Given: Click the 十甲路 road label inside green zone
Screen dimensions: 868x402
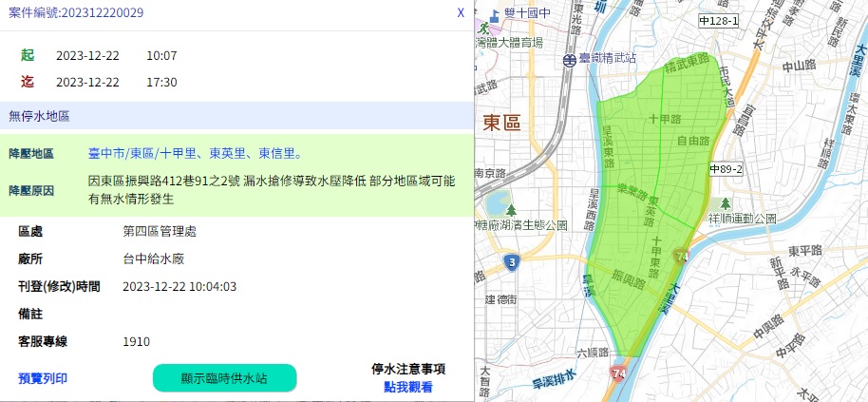Looking at the screenshot, I should pos(665,119).
